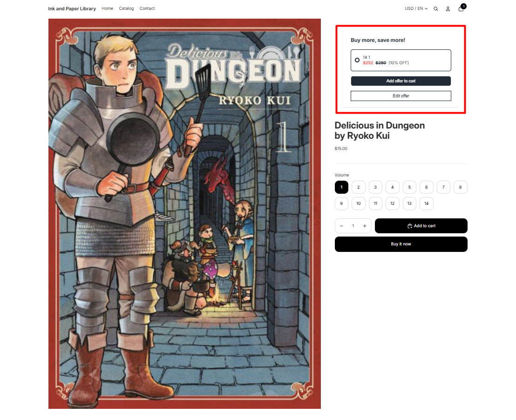
Task: Select volume 2 option
Action: [x=359, y=187]
